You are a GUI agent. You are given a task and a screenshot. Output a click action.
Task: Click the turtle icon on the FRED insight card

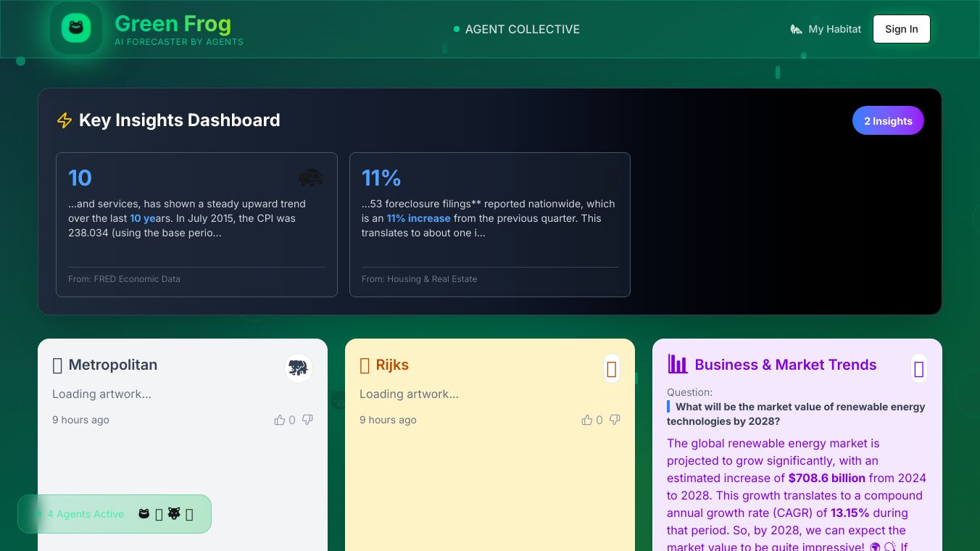(x=311, y=178)
